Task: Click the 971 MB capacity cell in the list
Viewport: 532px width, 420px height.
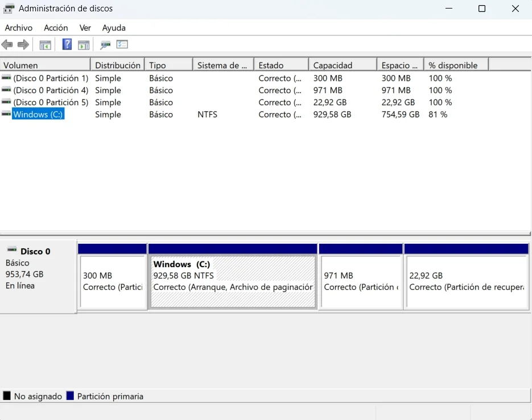Action: pos(328,90)
